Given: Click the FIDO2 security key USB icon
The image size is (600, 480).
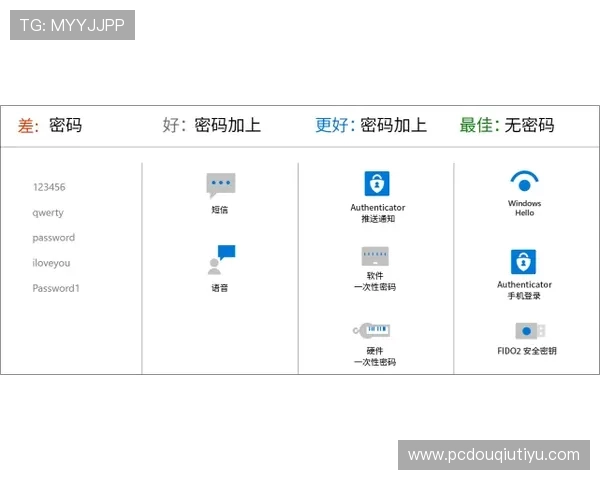Looking at the screenshot, I should click(x=530, y=331).
